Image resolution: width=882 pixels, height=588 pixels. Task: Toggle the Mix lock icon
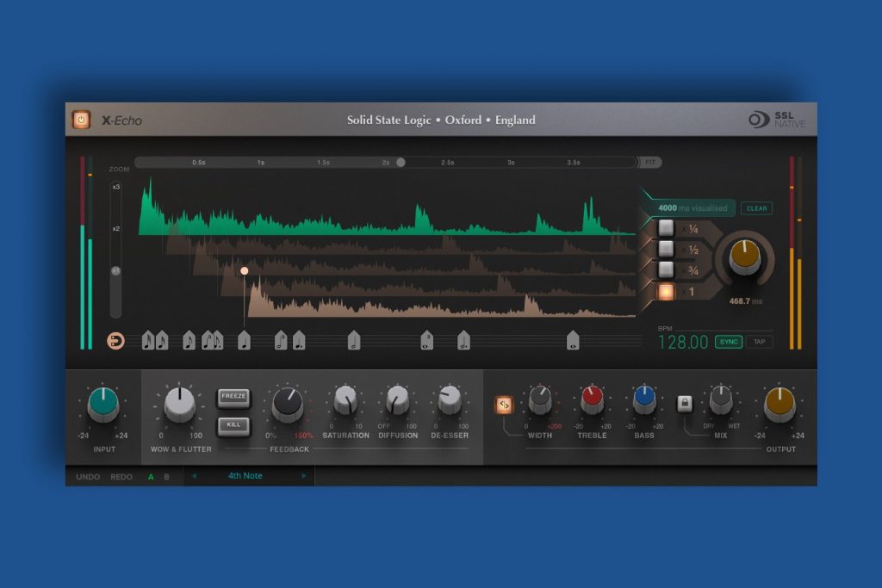[684, 403]
